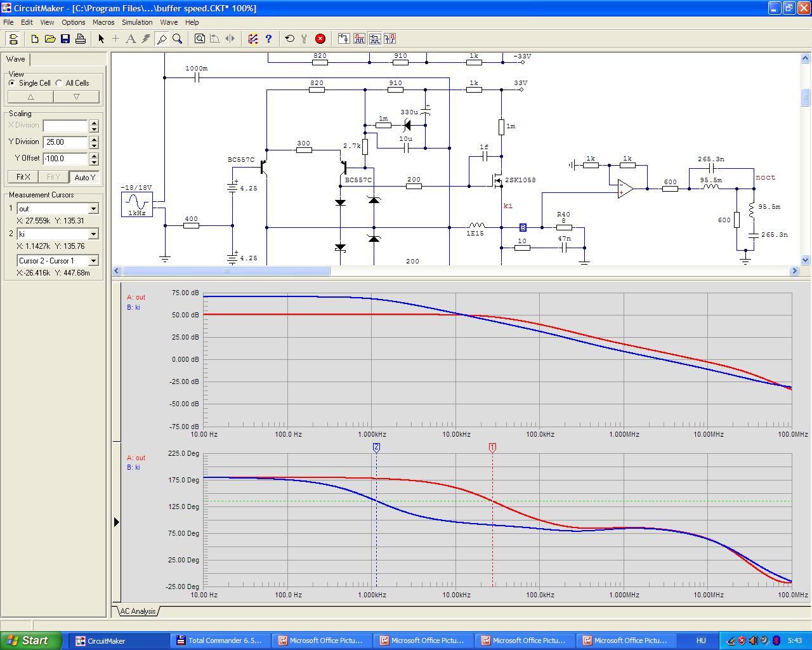Click the Print icon in toolbar
812x650 pixels.
[81, 39]
